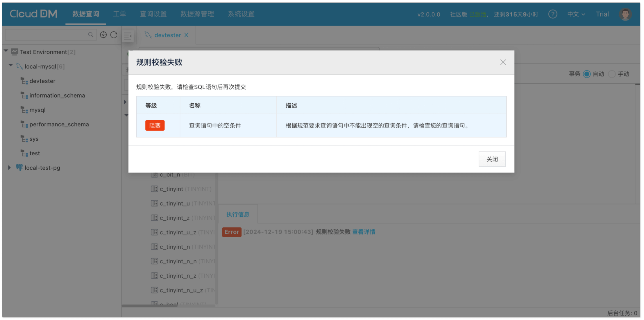Switch to the 工单 menu tab
This screenshot has width=644, height=320.
pyautogui.click(x=119, y=14)
